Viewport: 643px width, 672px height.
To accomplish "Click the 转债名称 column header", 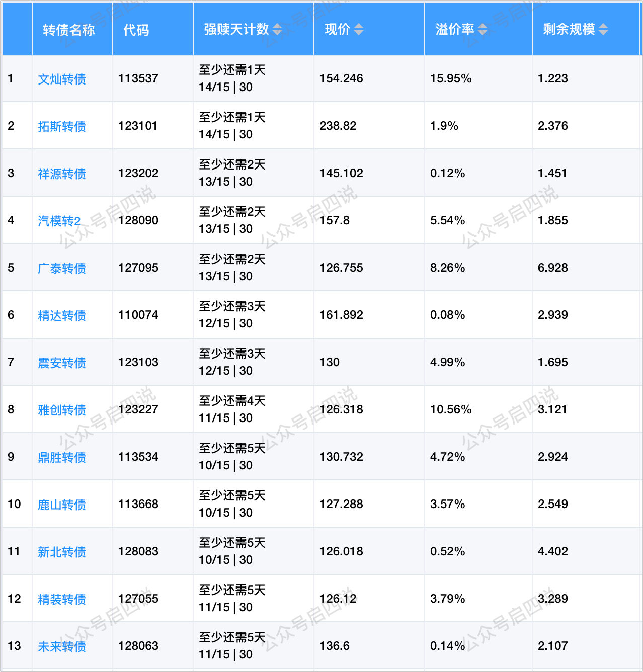I will pos(69,30).
